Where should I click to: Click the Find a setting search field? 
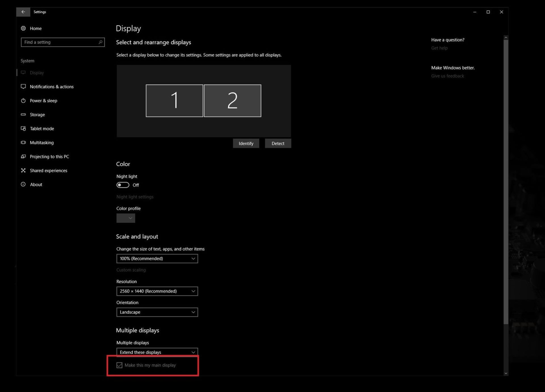(x=63, y=42)
